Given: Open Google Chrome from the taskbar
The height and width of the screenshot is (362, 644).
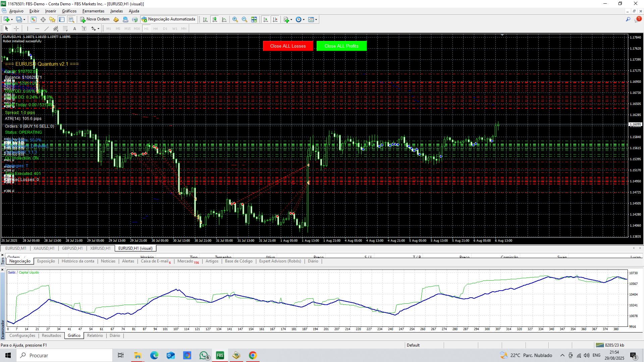Looking at the screenshot, I should pyautogui.click(x=253, y=355).
